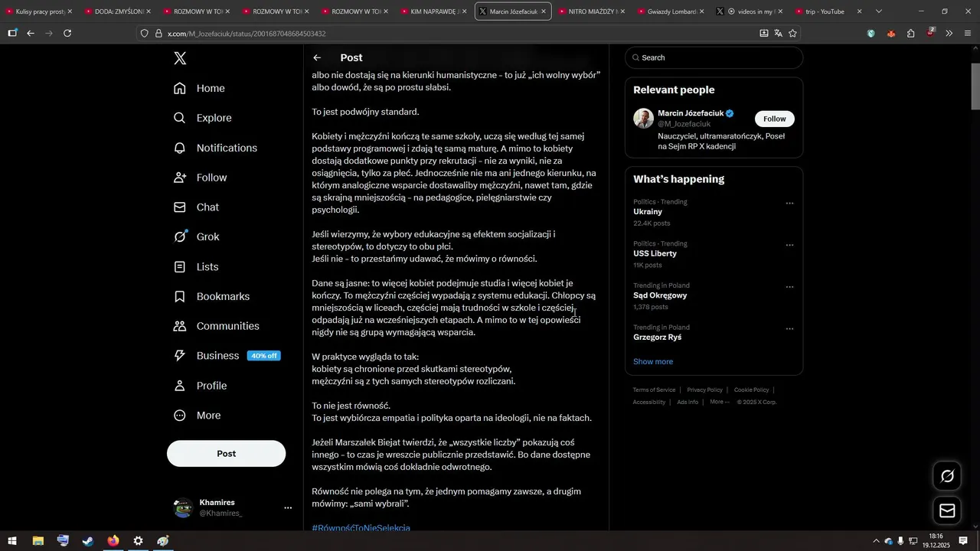
Task: Click the "Show more" trends link
Action: [653, 361]
